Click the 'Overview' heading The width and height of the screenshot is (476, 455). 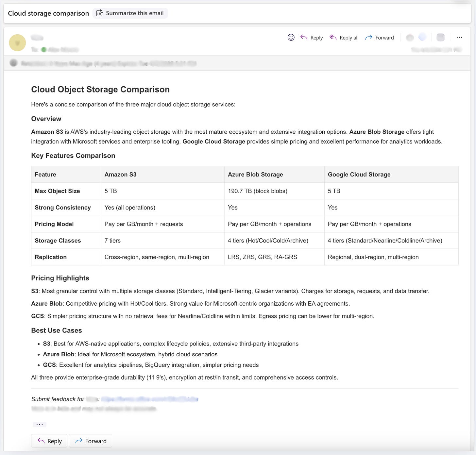pyautogui.click(x=46, y=119)
